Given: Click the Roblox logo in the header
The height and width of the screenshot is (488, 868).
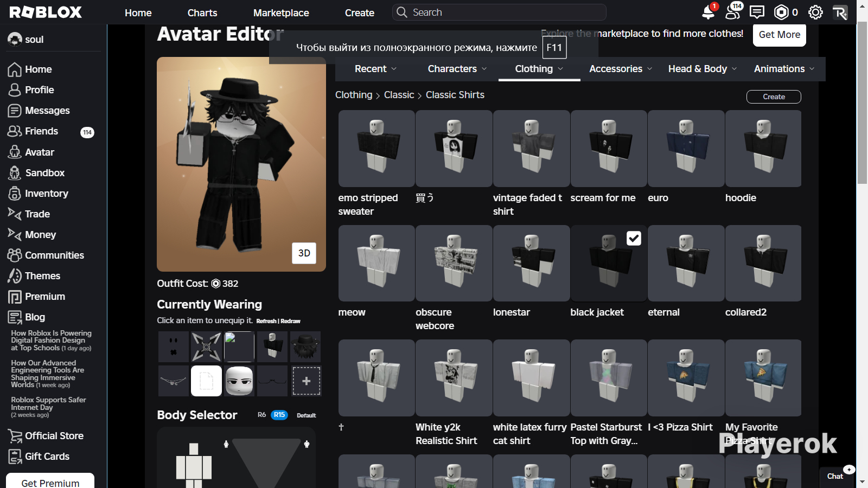Looking at the screenshot, I should pyautogui.click(x=46, y=12).
